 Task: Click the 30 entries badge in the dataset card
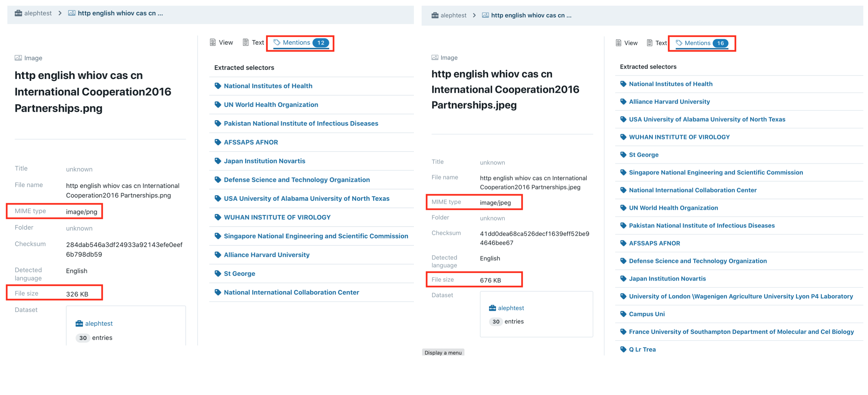(83, 338)
